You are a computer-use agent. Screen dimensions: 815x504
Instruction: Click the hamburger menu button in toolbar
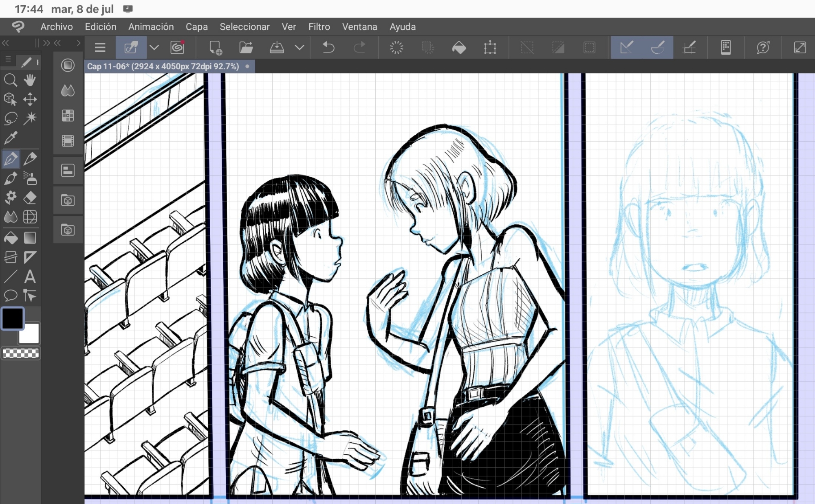click(100, 48)
